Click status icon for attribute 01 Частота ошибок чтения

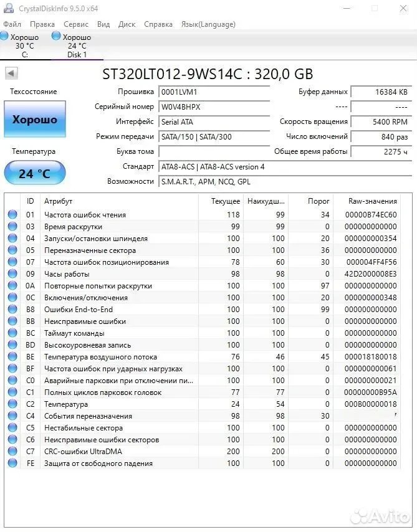point(12,214)
